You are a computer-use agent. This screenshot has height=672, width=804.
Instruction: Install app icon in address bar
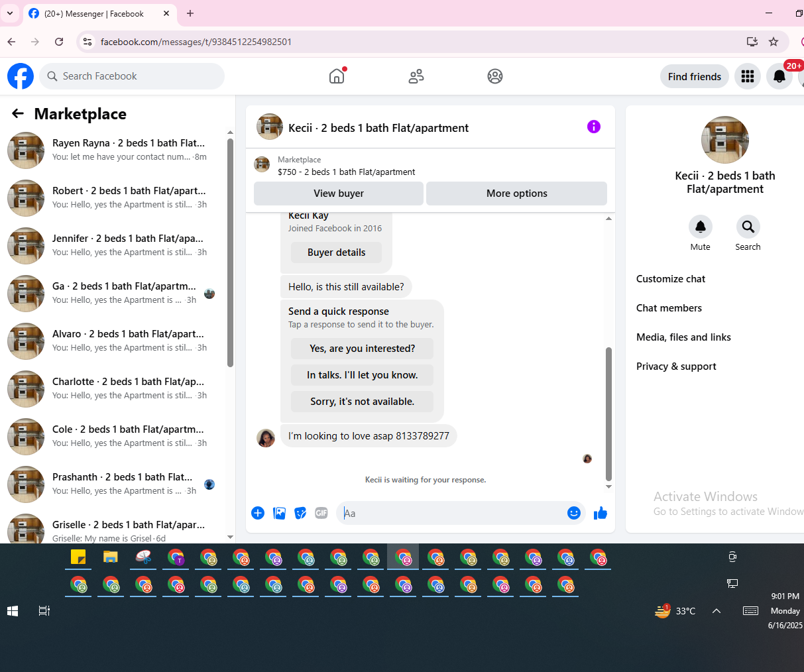tap(752, 42)
